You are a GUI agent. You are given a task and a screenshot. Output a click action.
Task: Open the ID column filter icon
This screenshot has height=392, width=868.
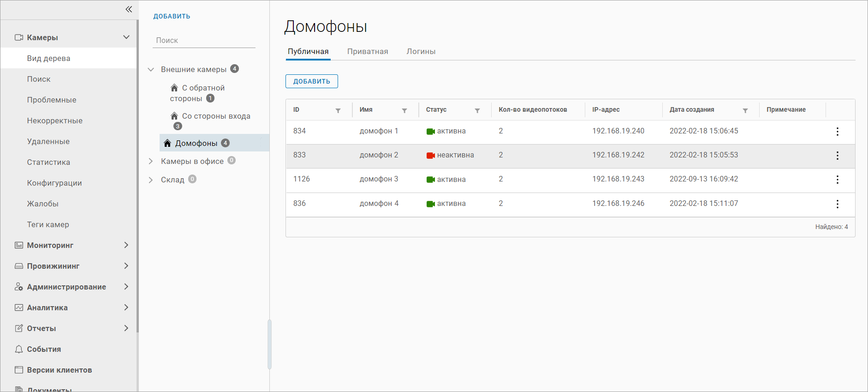click(x=338, y=110)
